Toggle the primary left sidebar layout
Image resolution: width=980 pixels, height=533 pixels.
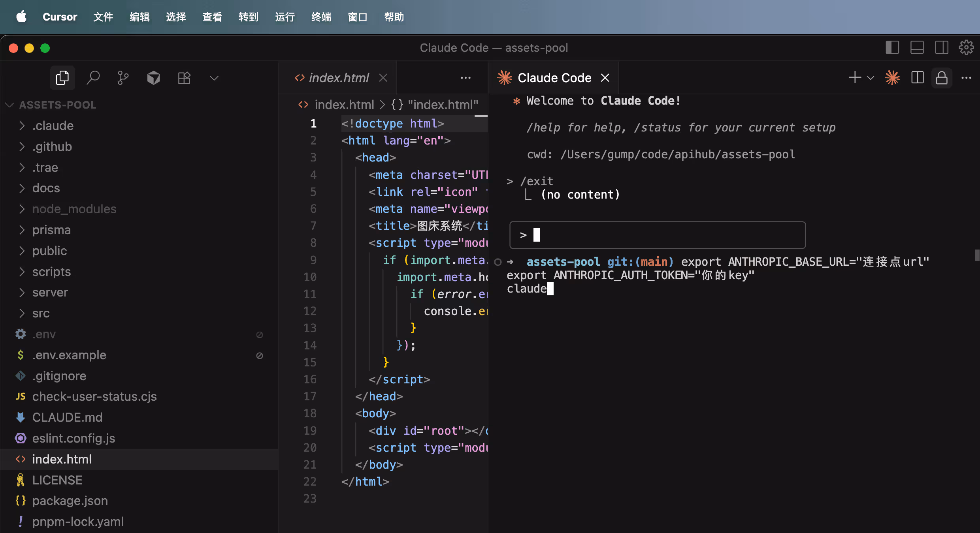pos(892,48)
